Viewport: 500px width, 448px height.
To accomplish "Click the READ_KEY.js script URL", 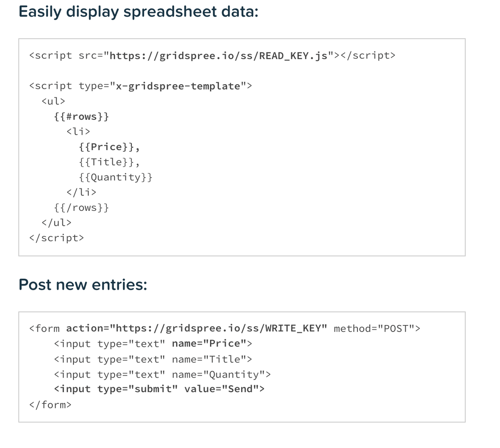I will pyautogui.click(x=218, y=55).
